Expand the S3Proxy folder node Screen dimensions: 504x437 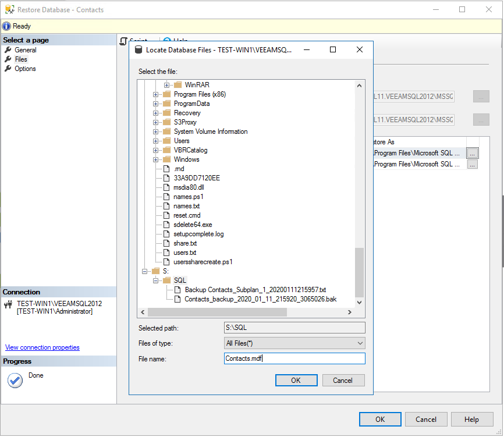coord(155,122)
